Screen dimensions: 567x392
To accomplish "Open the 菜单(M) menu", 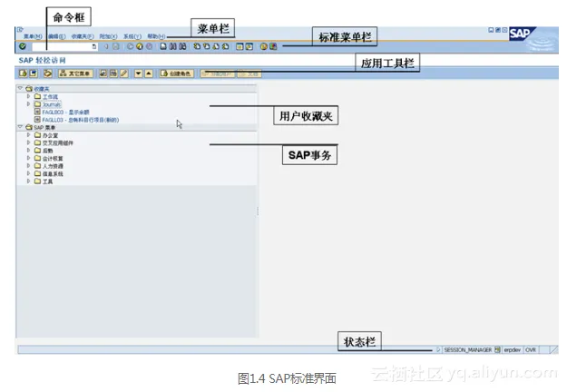I will pos(33,36).
